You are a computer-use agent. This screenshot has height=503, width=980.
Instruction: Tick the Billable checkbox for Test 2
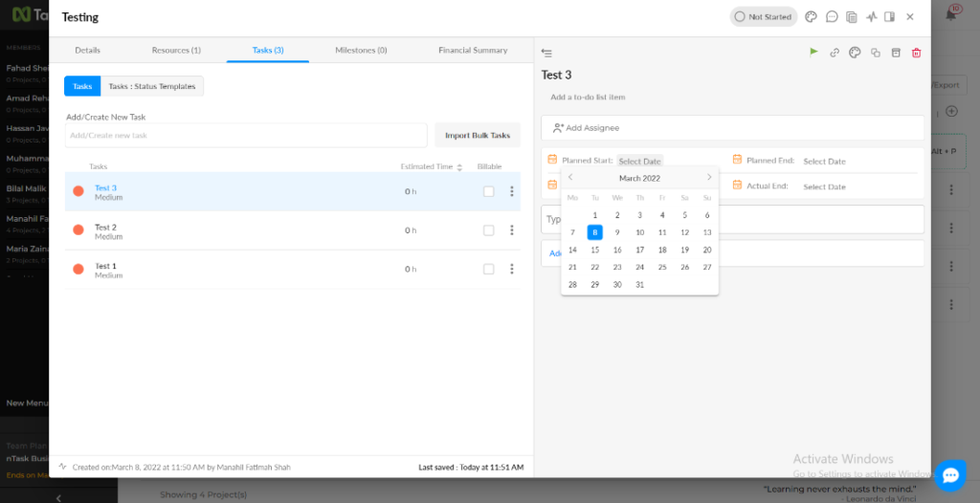click(489, 230)
